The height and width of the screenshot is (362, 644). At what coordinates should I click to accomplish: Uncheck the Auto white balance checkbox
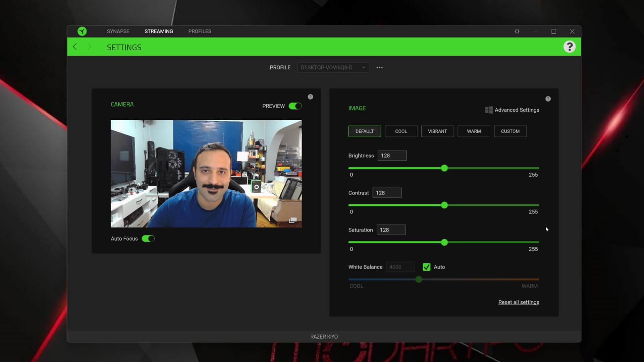[426, 267]
